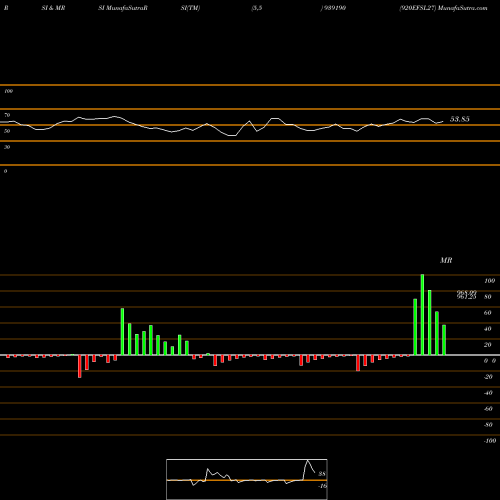This screenshot has height=500, width=500.
Task: Click the bar chart right axis label -40
Action: click(x=488, y=393)
